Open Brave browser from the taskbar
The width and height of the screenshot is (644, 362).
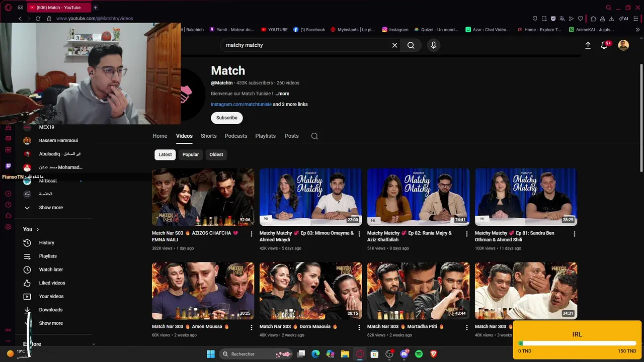tap(434, 354)
